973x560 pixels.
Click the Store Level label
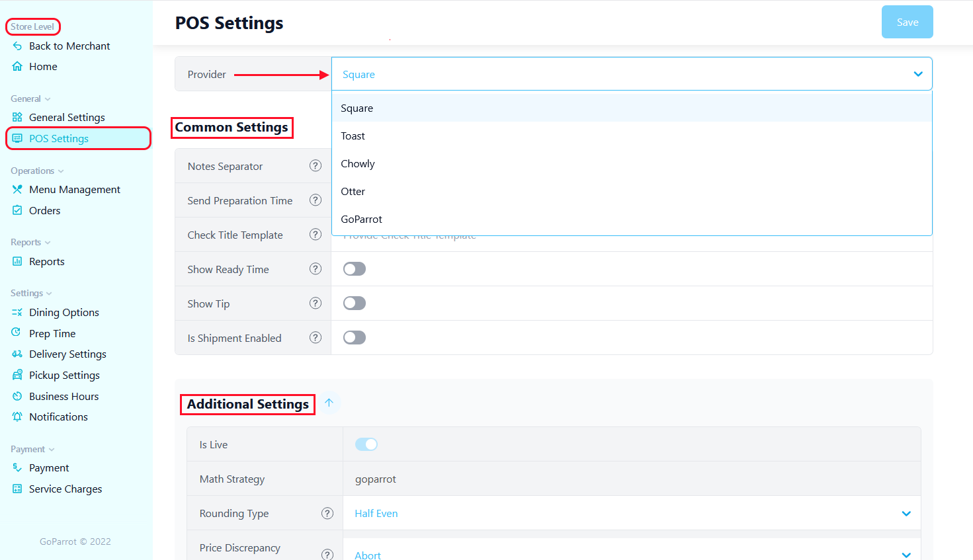pos(32,26)
